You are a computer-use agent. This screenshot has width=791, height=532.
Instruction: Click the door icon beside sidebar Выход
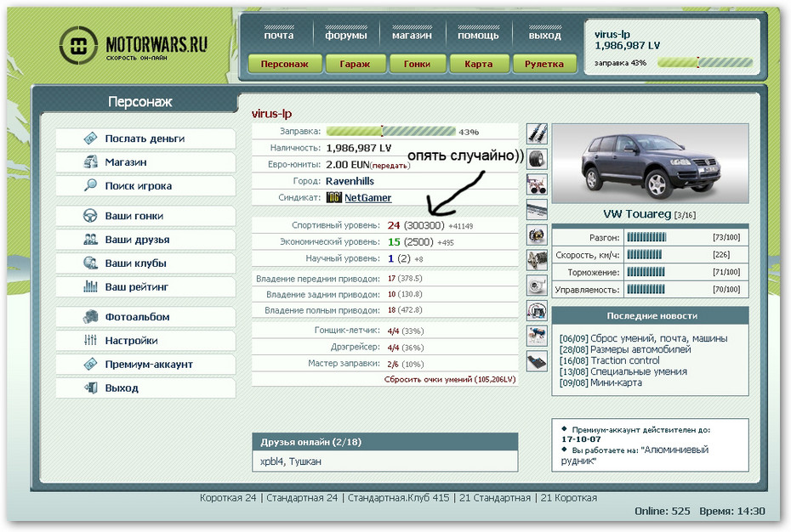coord(90,388)
